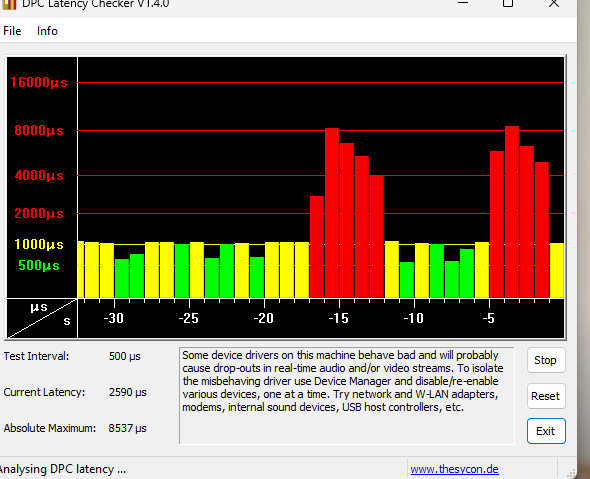Click the -30 time axis label

pos(114,318)
